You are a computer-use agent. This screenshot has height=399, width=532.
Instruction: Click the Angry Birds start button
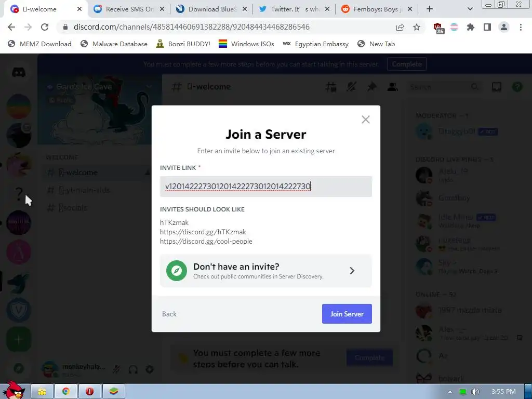pyautogui.click(x=14, y=391)
